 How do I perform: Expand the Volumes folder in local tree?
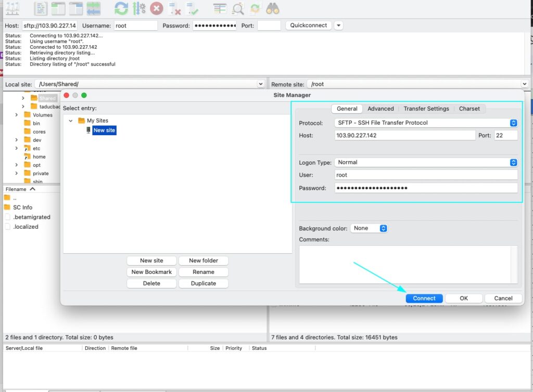[x=17, y=115]
